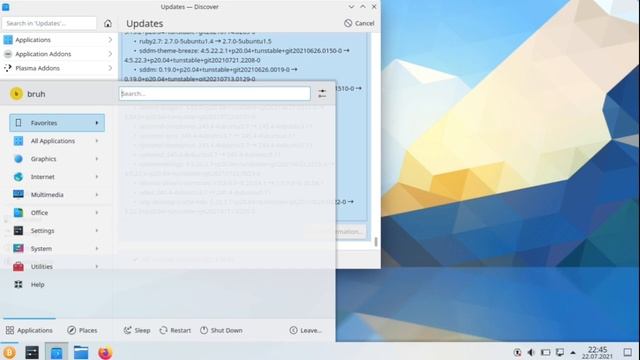The image size is (640, 360).
Task: Open Dolphin file manager from the taskbar
Action: pyautogui.click(x=81, y=352)
